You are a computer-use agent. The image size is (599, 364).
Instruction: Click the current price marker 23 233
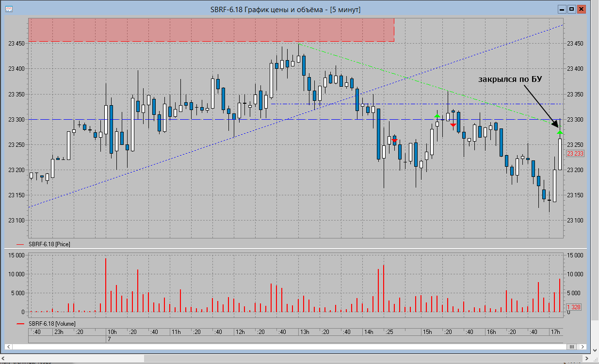pyautogui.click(x=575, y=154)
